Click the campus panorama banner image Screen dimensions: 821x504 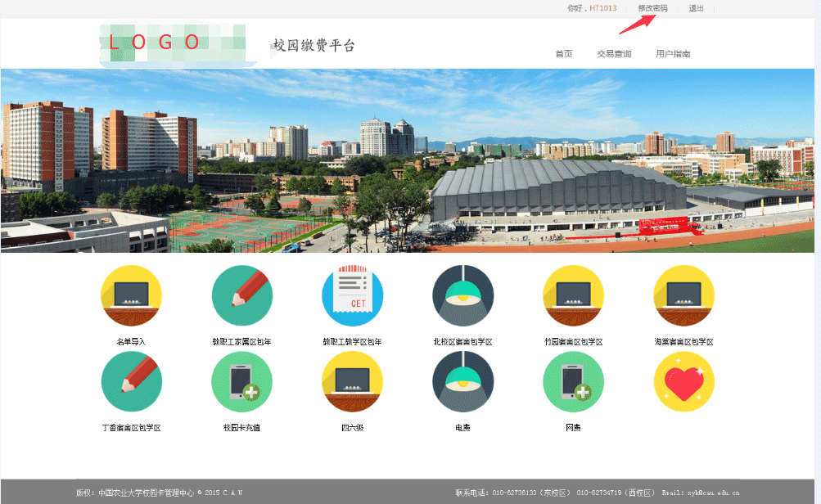408,160
